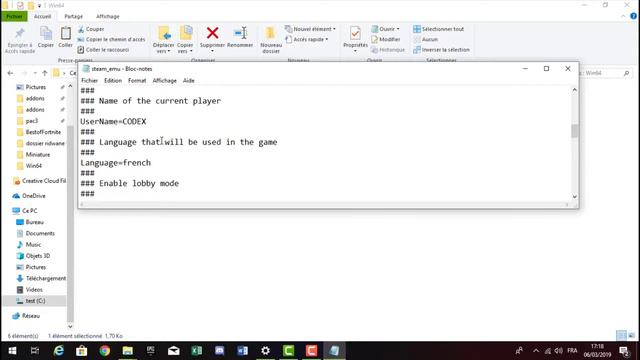Viewport: 640px width, 360px height.
Task: Open Settings gear on taskbar
Action: click(265, 351)
